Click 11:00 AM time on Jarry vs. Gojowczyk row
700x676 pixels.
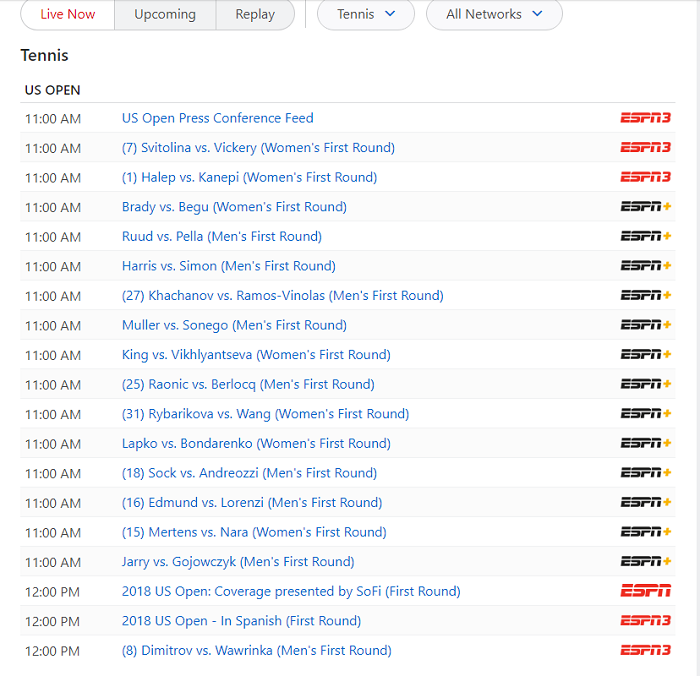click(53, 563)
